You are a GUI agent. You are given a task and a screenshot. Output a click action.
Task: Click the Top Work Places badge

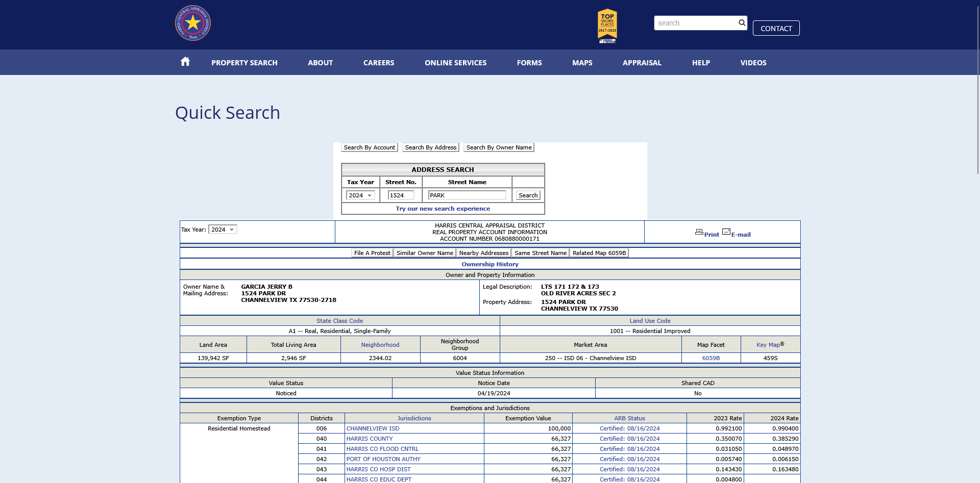coord(607,26)
